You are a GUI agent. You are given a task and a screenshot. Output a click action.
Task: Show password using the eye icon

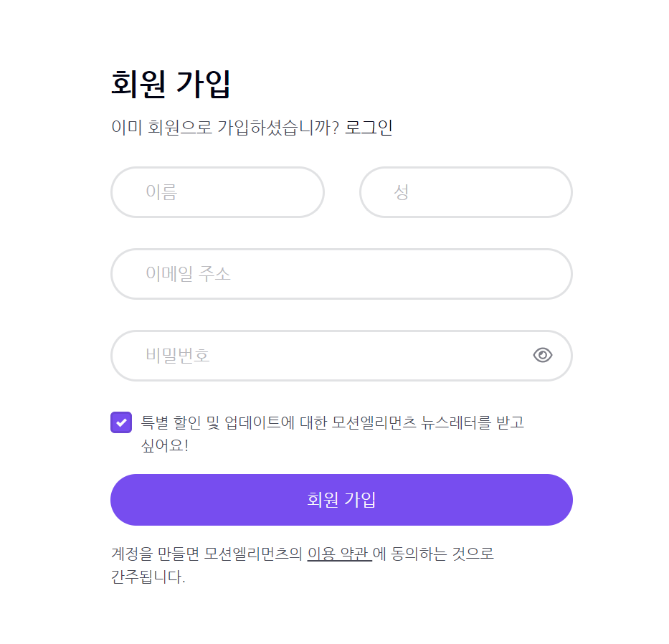pyautogui.click(x=543, y=355)
